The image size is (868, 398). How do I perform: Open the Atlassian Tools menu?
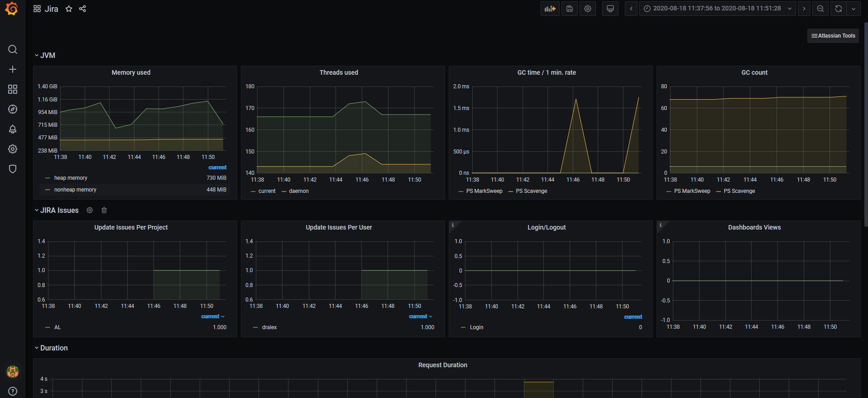[833, 36]
